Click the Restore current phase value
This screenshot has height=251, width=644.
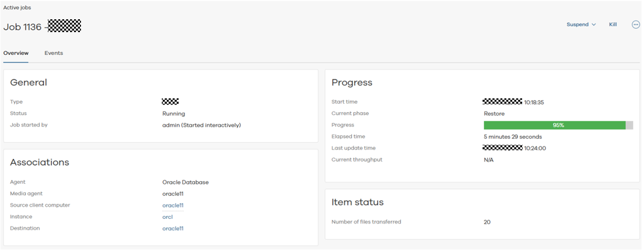[494, 114]
